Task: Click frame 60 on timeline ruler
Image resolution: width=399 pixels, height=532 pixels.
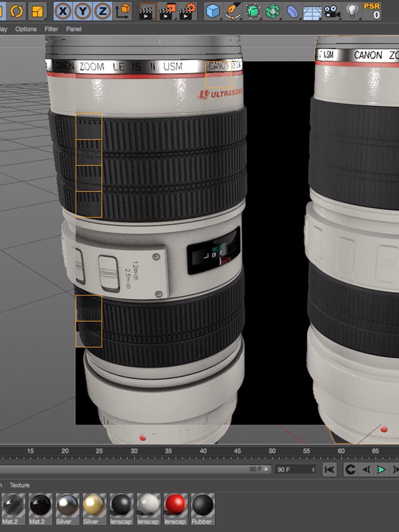Action: coord(341,451)
